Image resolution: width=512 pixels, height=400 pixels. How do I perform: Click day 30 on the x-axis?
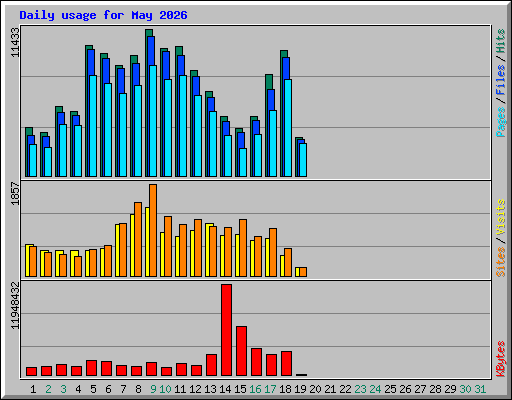[465, 389]
